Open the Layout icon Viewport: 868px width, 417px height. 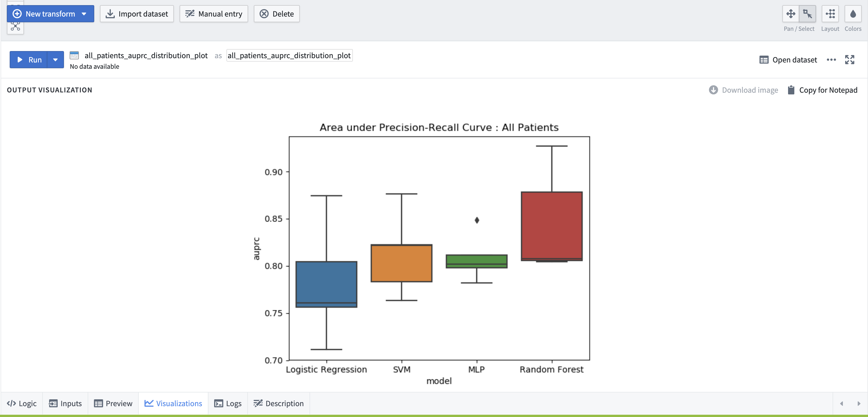(830, 14)
